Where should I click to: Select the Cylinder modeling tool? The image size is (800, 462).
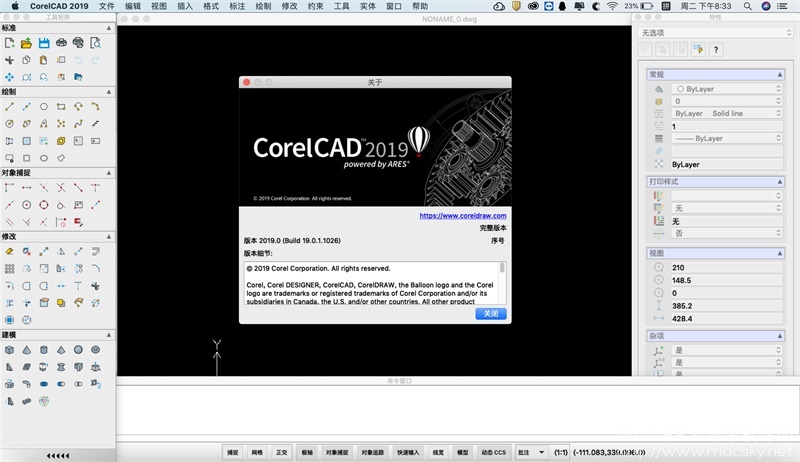[44, 350]
